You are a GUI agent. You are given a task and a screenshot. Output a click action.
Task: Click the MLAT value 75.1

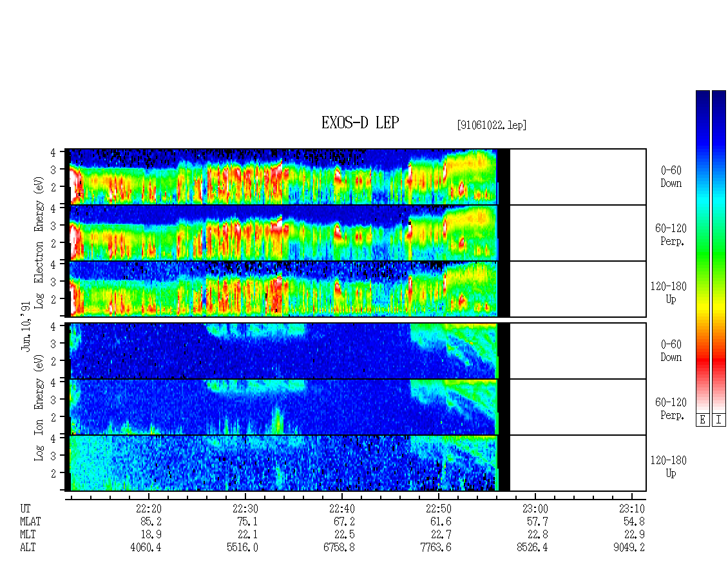tap(248, 521)
